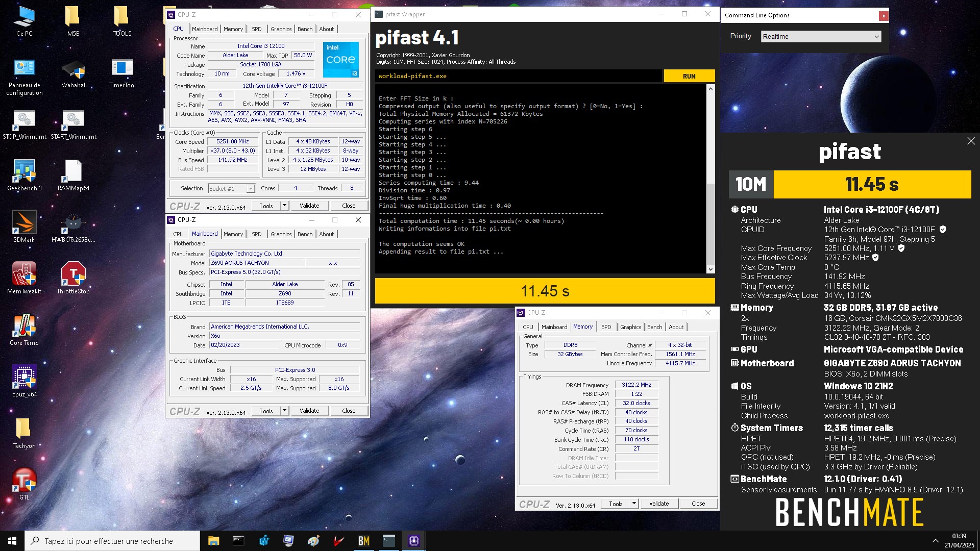The width and height of the screenshot is (980, 551).
Task: Click the Core Speed value 5251.00 MHz
Action: click(232, 142)
